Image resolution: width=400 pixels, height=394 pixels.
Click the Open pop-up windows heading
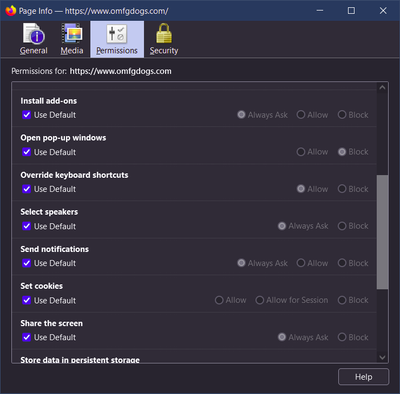[x=63, y=138]
